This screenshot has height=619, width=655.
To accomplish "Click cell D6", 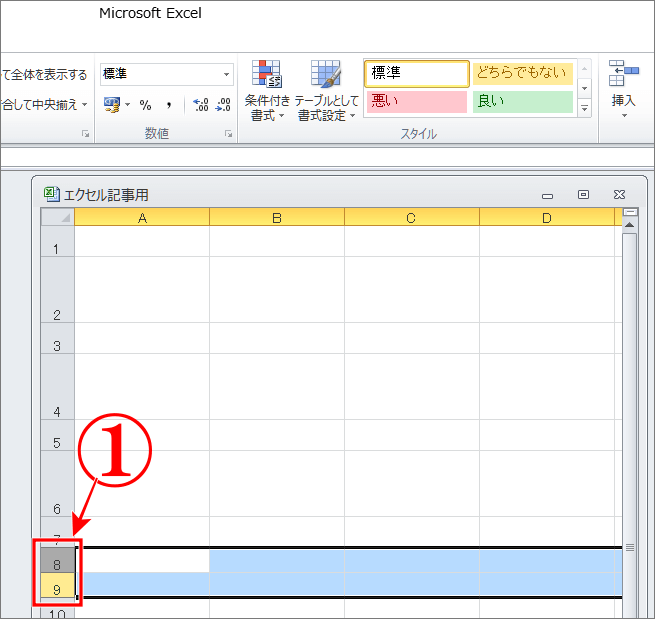I will coord(547,483).
